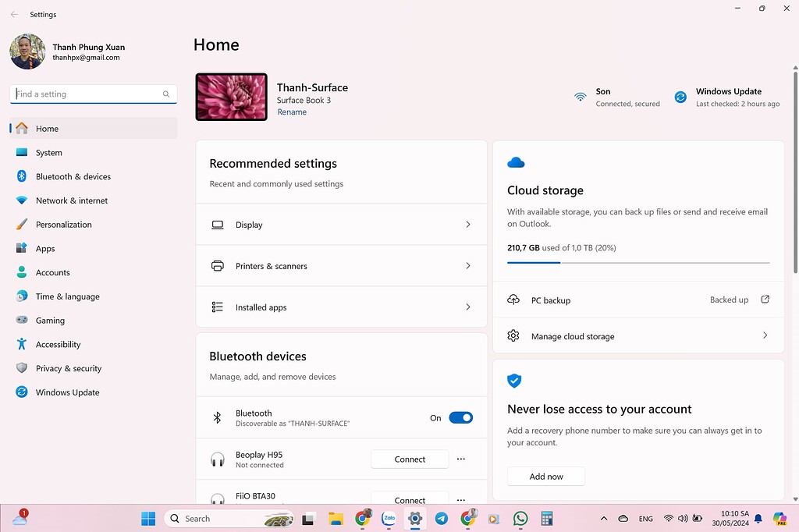Screen dimensions: 799x532
Task: Click the Windows Update sync icon in header
Action: 680,97
